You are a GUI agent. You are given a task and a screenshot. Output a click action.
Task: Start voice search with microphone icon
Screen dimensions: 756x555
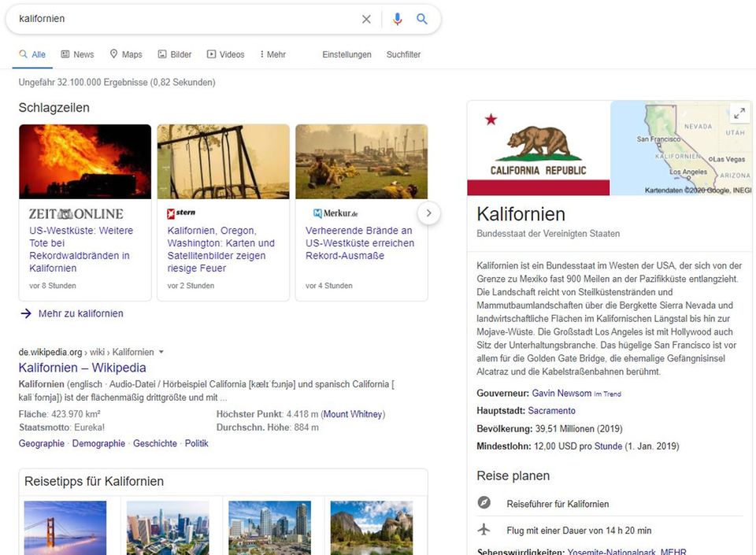[397, 19]
